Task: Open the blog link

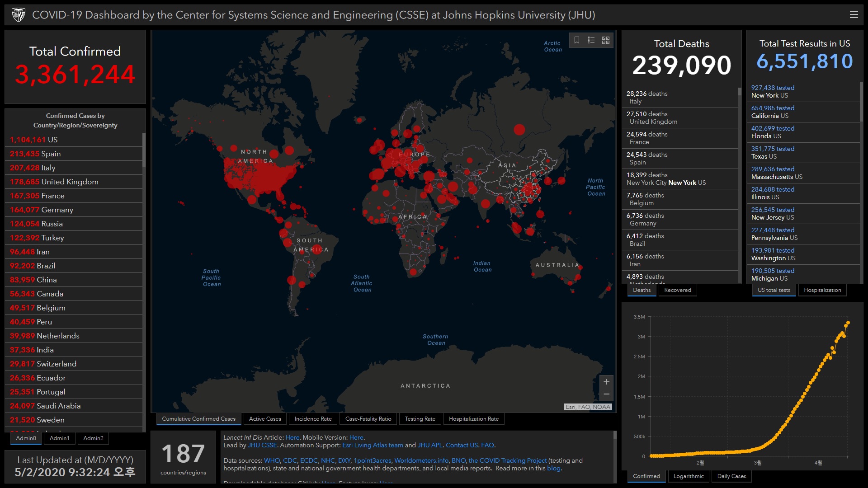Action: click(x=553, y=468)
